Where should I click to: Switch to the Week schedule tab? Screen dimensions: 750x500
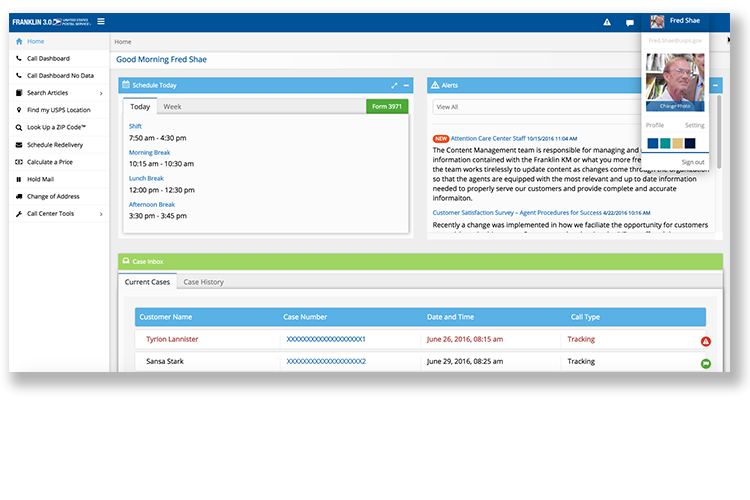click(x=172, y=107)
